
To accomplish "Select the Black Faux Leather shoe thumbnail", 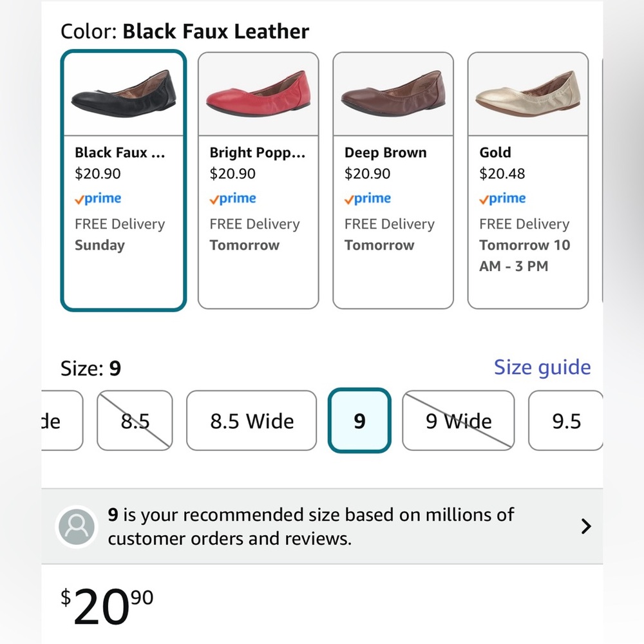I will coord(124,95).
